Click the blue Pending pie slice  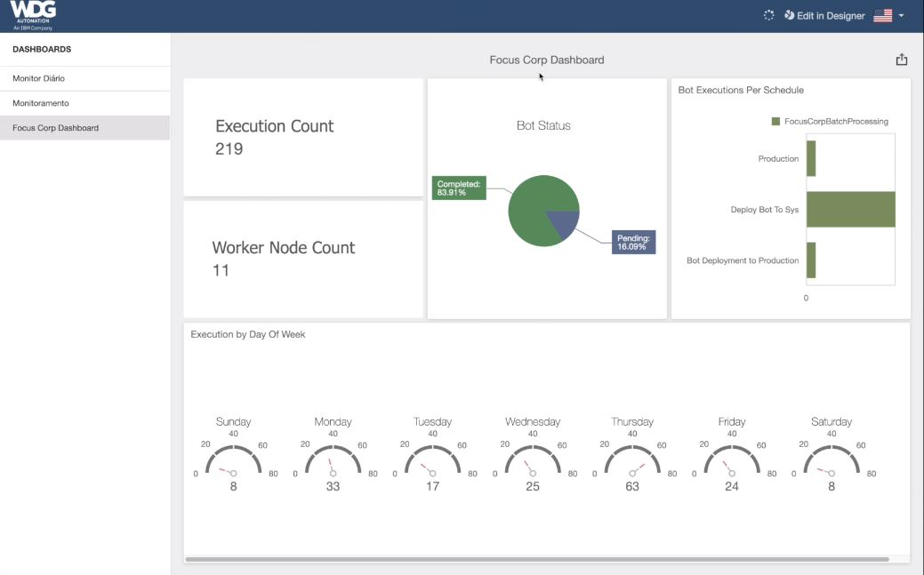point(566,224)
